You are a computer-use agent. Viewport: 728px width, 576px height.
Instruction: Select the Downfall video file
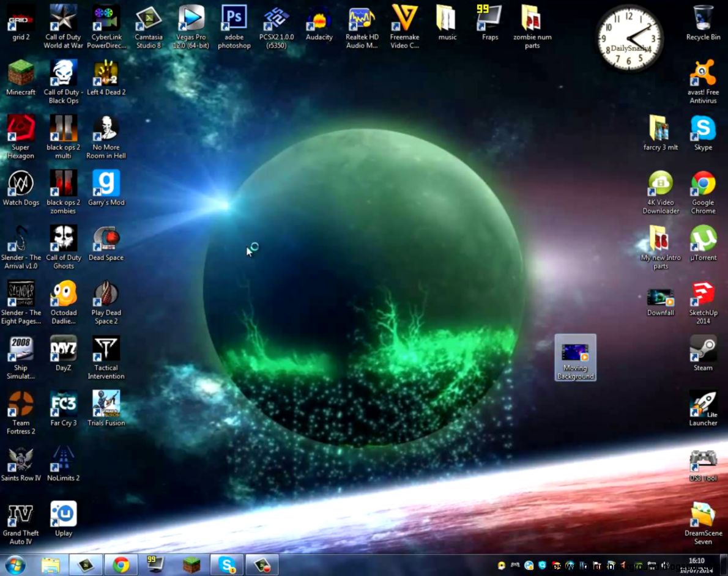click(660, 301)
